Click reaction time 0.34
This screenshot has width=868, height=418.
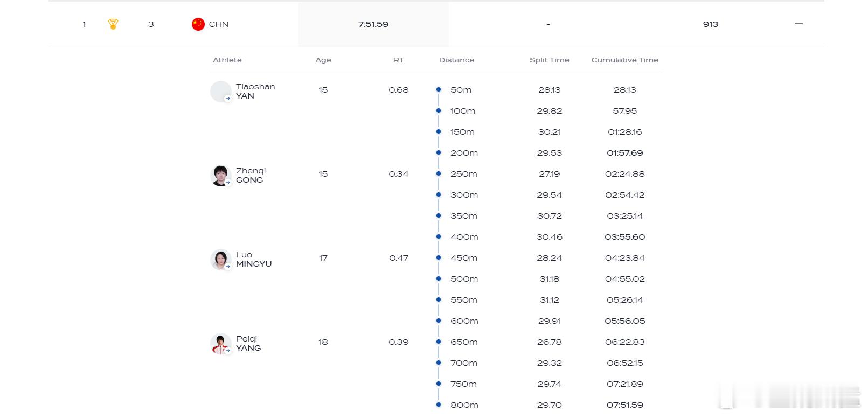(399, 174)
